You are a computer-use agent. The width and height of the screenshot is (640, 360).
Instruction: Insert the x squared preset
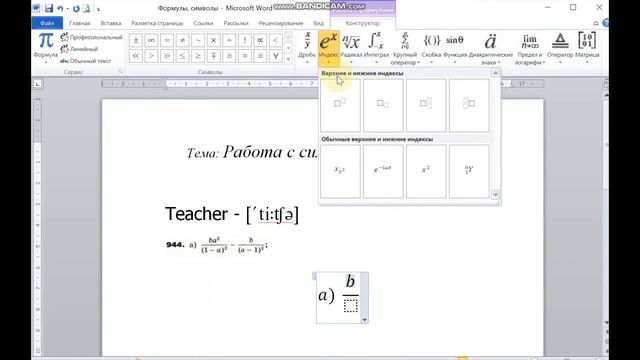tap(426, 171)
